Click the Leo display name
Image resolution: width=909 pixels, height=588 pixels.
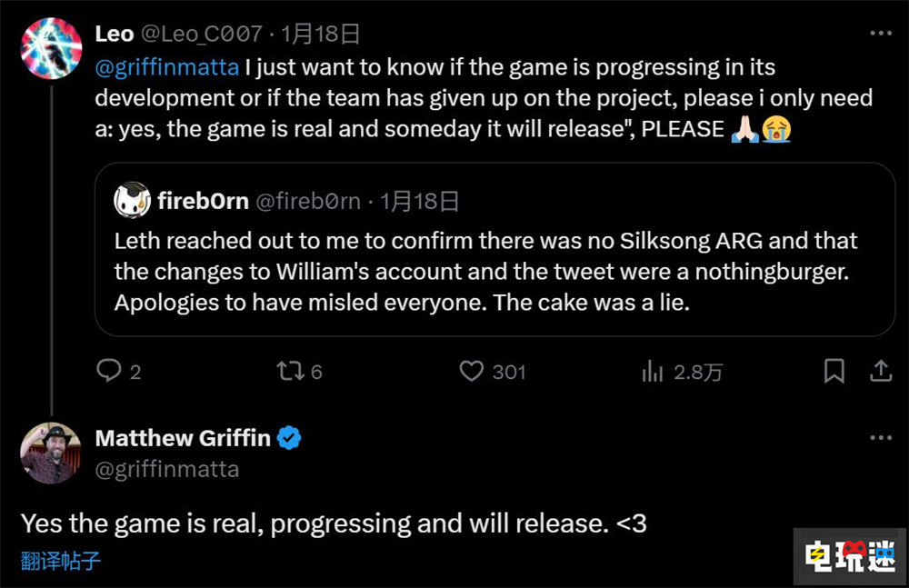[x=114, y=35]
